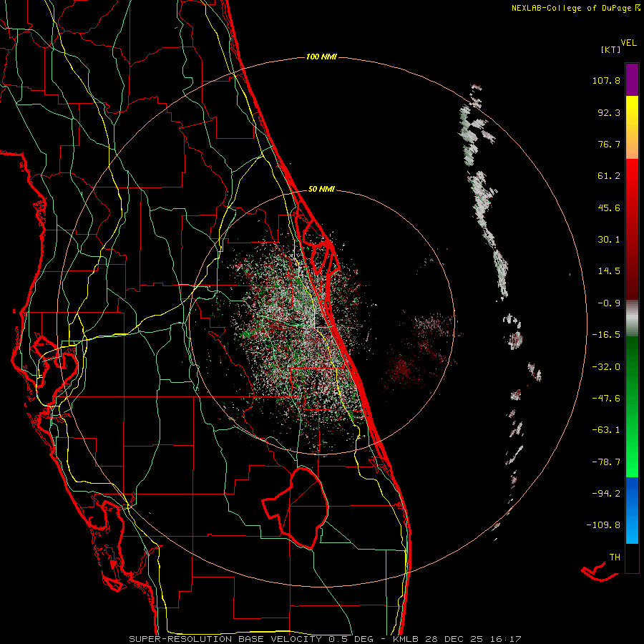Click the Super-Resolution Base Velocity caption
This screenshot has height=644, width=644.
[251, 639]
